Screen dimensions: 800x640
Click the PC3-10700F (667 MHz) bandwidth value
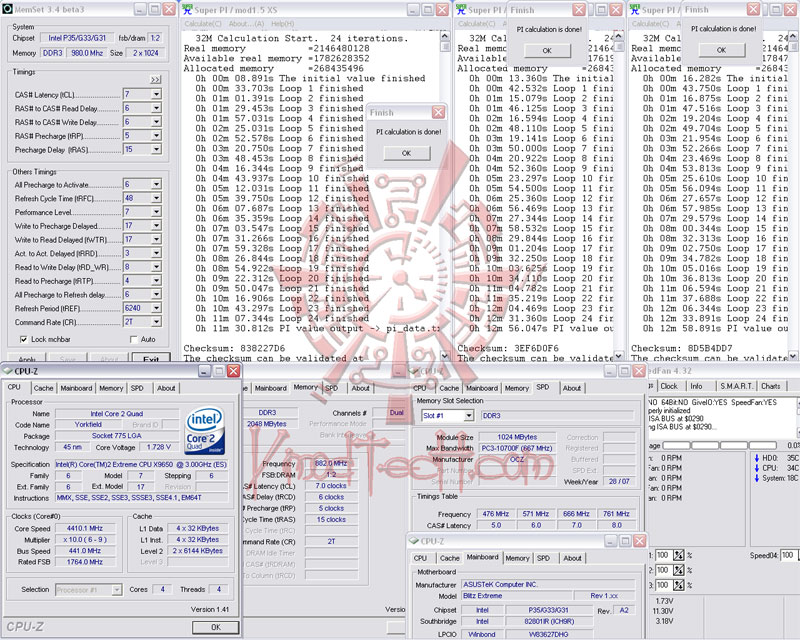tap(517, 448)
